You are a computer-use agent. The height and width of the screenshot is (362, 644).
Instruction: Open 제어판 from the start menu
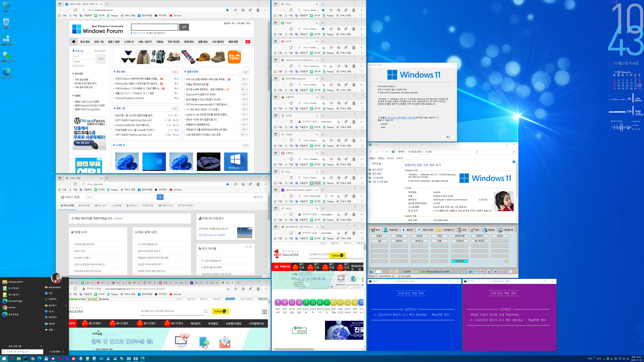click(51, 323)
